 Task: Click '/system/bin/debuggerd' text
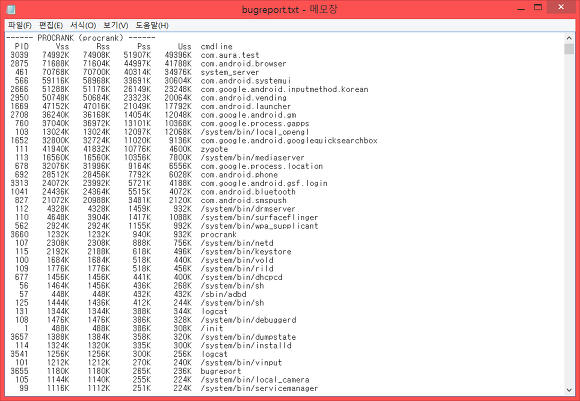[248, 320]
